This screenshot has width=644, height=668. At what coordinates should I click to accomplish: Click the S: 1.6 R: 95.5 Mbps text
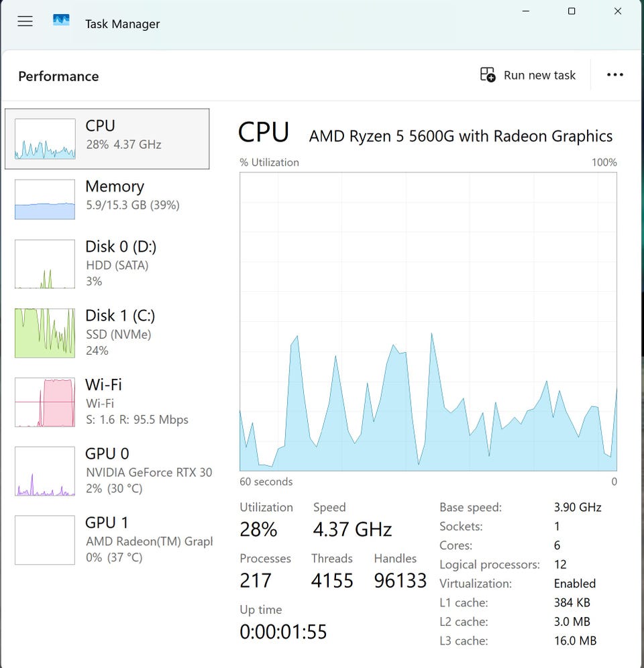(x=137, y=420)
